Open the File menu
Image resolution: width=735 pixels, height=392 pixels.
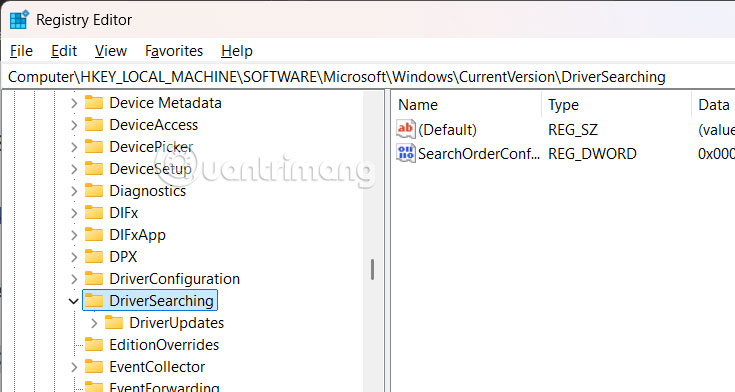(x=21, y=51)
